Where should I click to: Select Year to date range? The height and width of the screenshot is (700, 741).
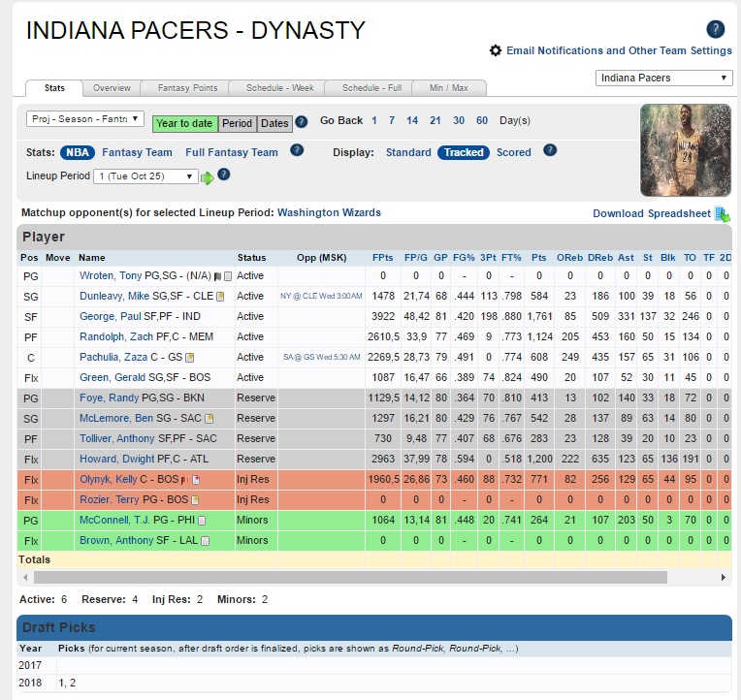point(184,124)
